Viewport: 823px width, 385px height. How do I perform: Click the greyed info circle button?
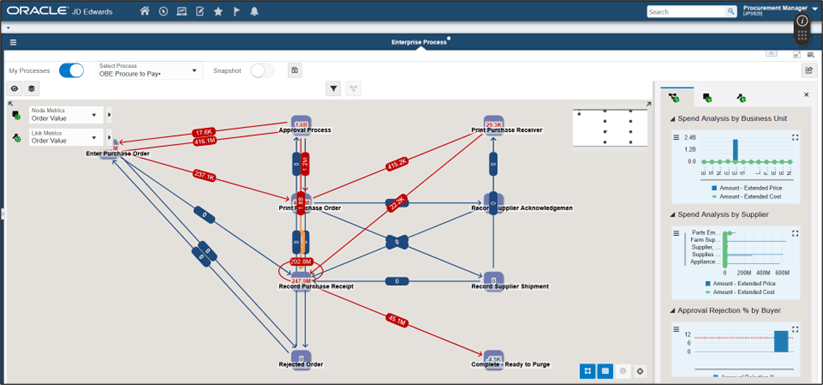coord(622,371)
